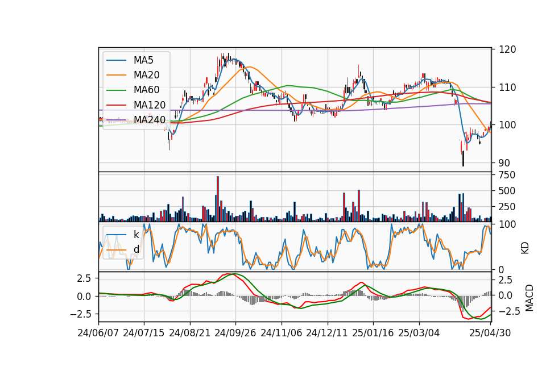
Task: Click the long black candlestick near 90
Action: (x=463, y=159)
